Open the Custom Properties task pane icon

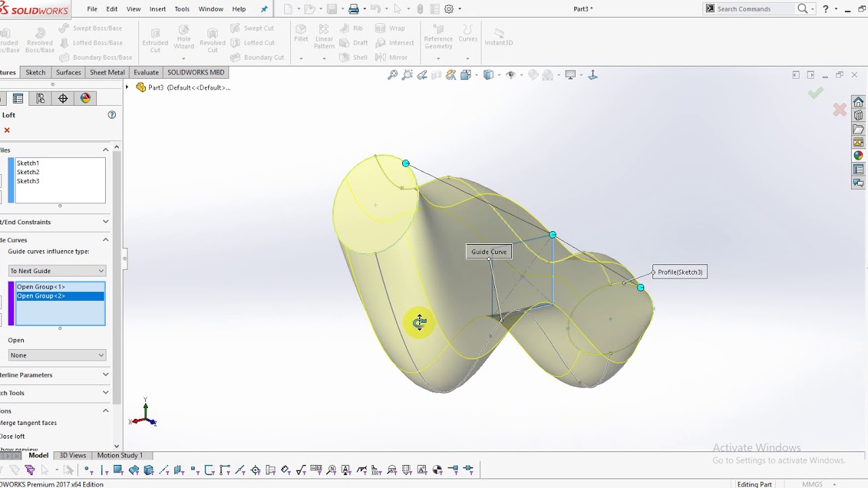click(859, 169)
